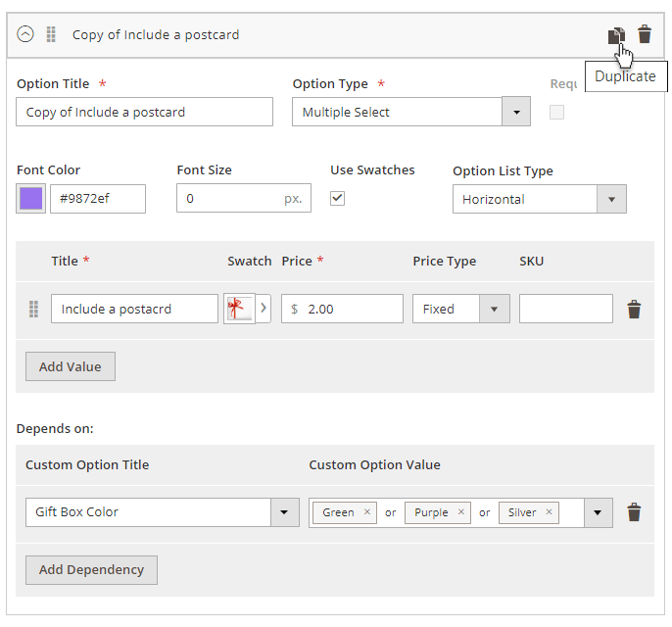Toggle the Required checkbox

tap(556, 113)
